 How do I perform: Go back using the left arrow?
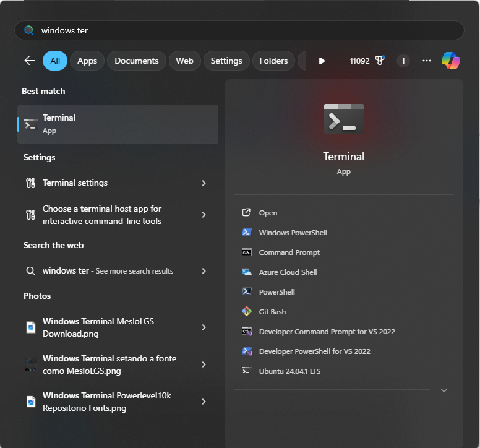click(x=30, y=61)
